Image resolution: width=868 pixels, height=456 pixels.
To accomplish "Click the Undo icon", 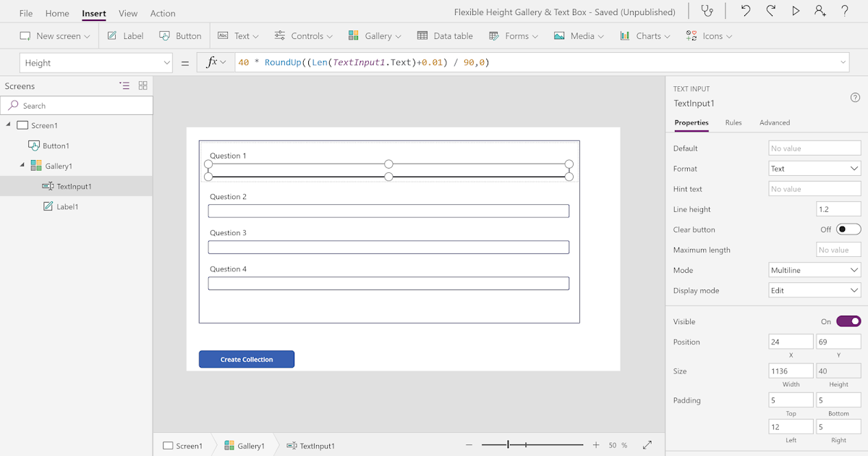I will point(745,11).
